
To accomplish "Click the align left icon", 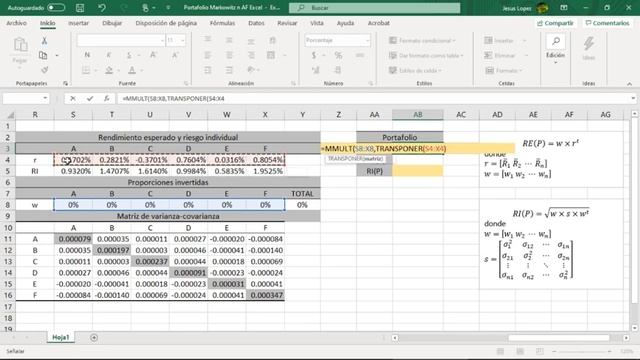I will click(208, 55).
